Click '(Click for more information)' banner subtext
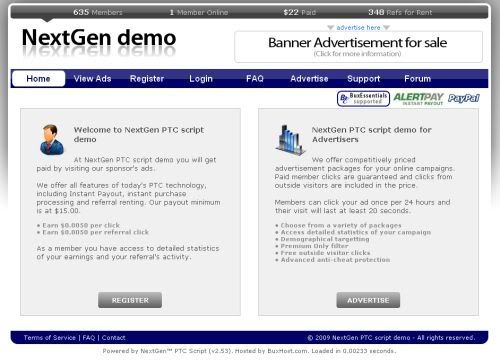Screen dimensions: 500x361 (357, 54)
